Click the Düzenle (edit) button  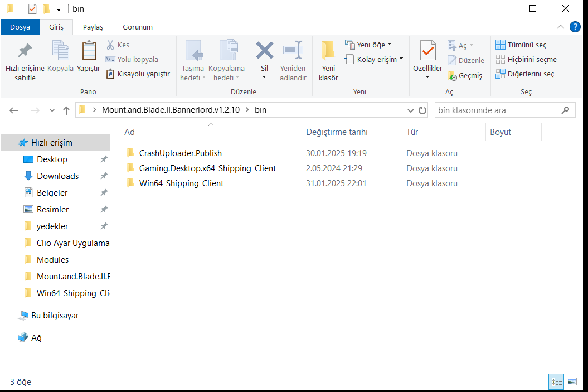[466, 60]
